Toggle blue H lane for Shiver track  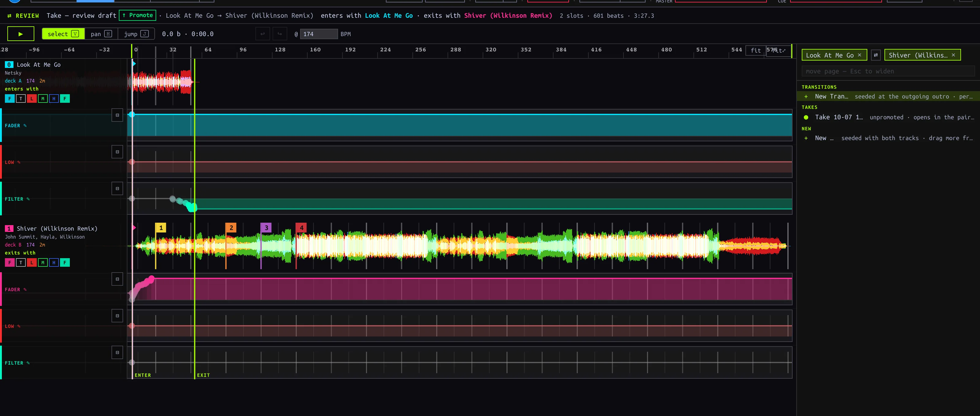tap(54, 262)
